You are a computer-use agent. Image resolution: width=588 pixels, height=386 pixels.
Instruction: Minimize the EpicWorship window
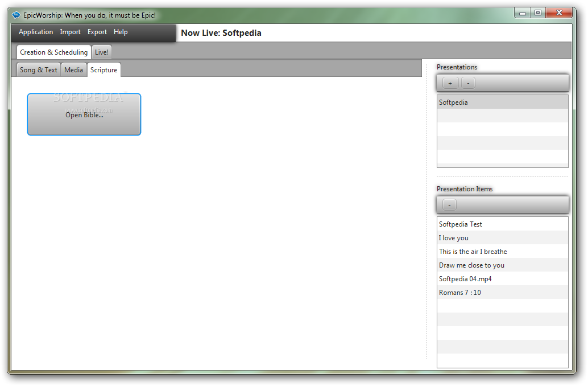(523, 13)
